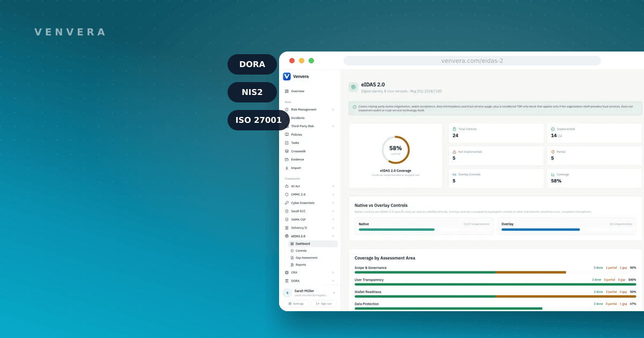Click the Import download icon
This screenshot has height=338, width=644.
[287, 168]
